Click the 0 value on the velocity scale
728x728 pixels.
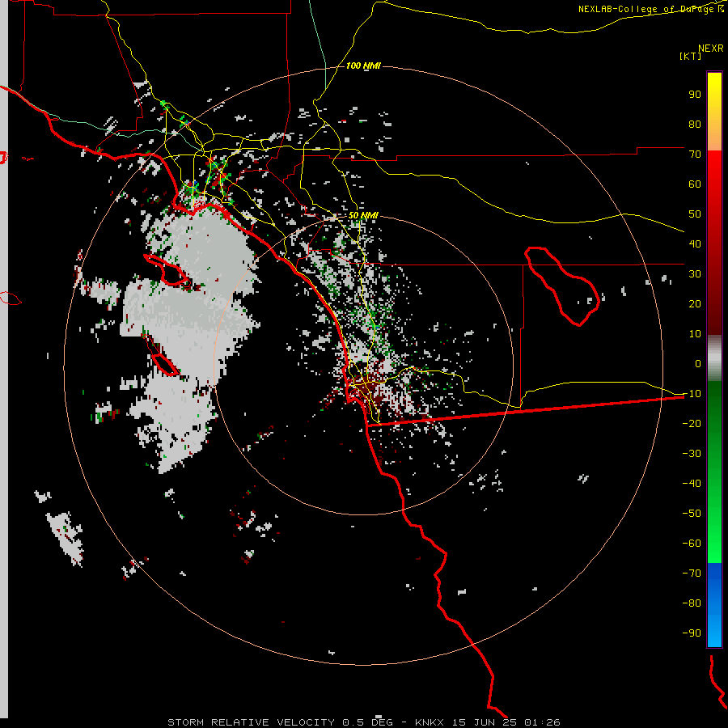[698, 363]
